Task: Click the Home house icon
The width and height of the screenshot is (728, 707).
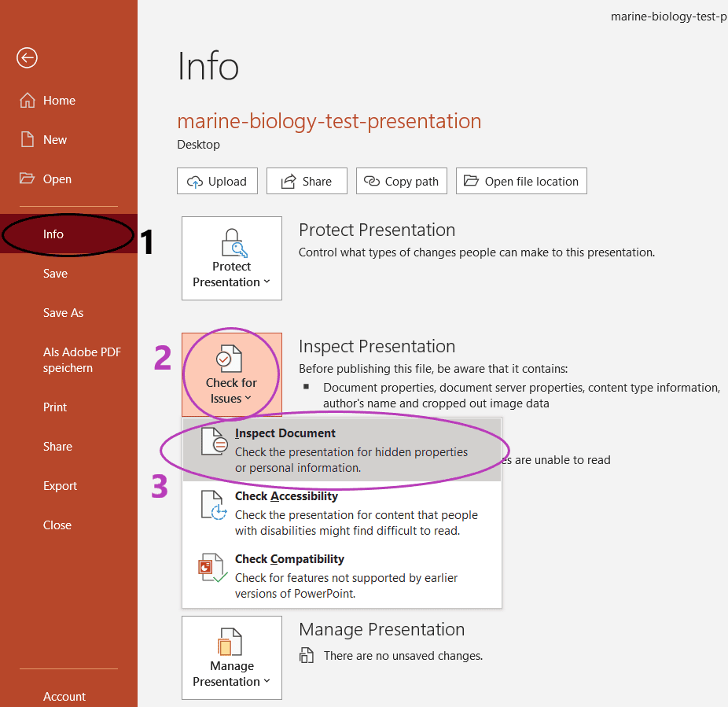Action: click(28, 101)
